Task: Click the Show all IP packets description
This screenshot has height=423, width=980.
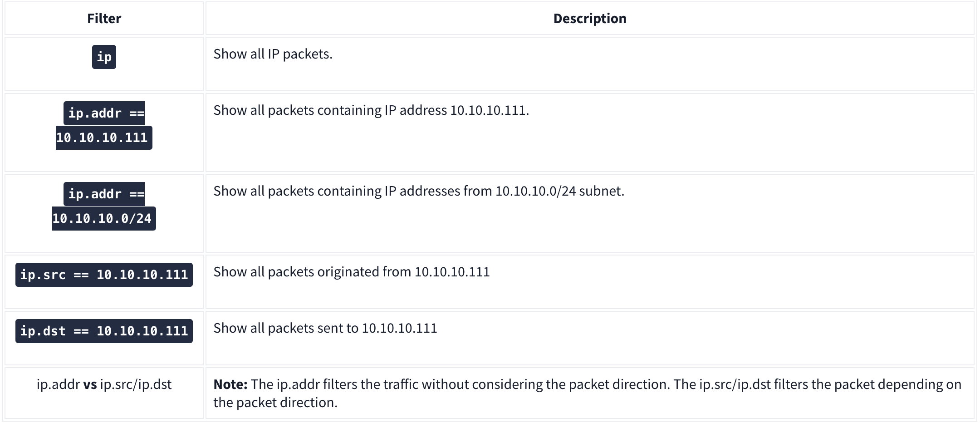Action: click(x=273, y=54)
